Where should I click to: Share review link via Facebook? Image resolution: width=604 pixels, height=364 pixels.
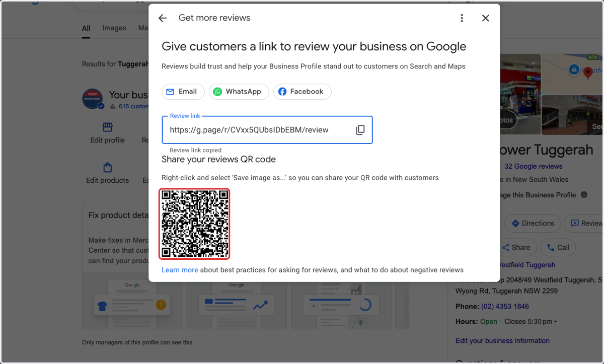pyautogui.click(x=302, y=92)
